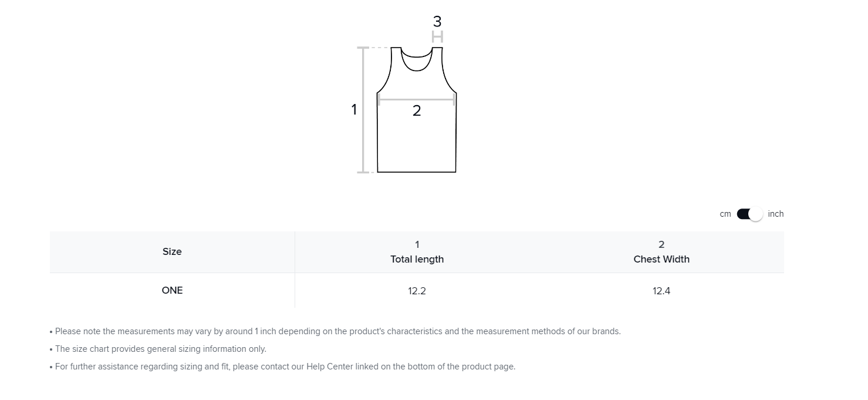
Task: Select the "Chest Width" column header
Action: [x=661, y=260]
